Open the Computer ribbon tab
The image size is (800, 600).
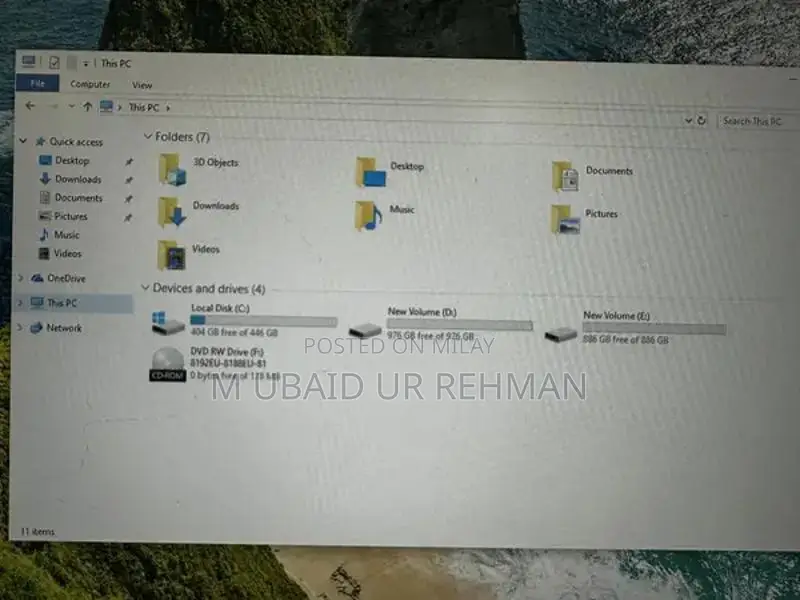click(90, 85)
